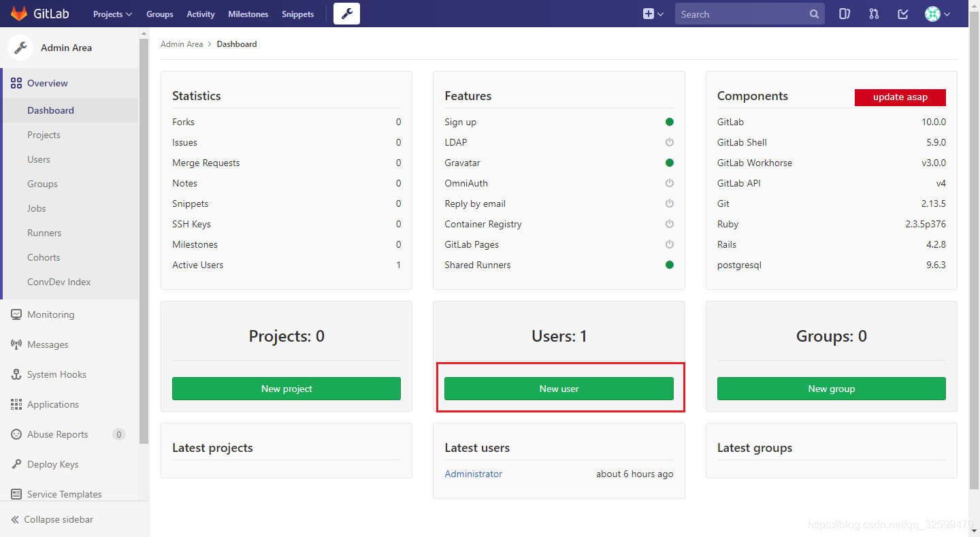Screen dimensions: 980x537
Task: Click the Admin Area sidebar wrench avatar
Action: tap(20, 48)
